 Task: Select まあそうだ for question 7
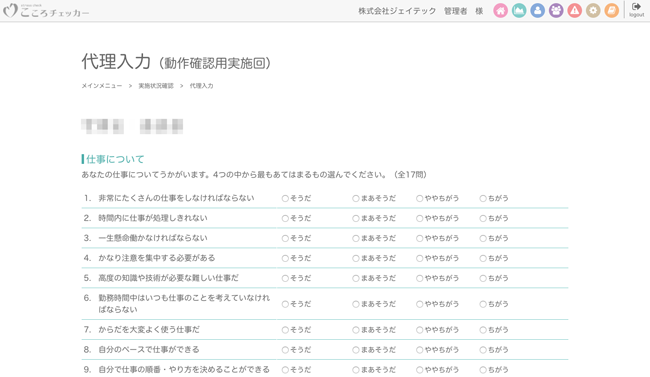(356, 330)
